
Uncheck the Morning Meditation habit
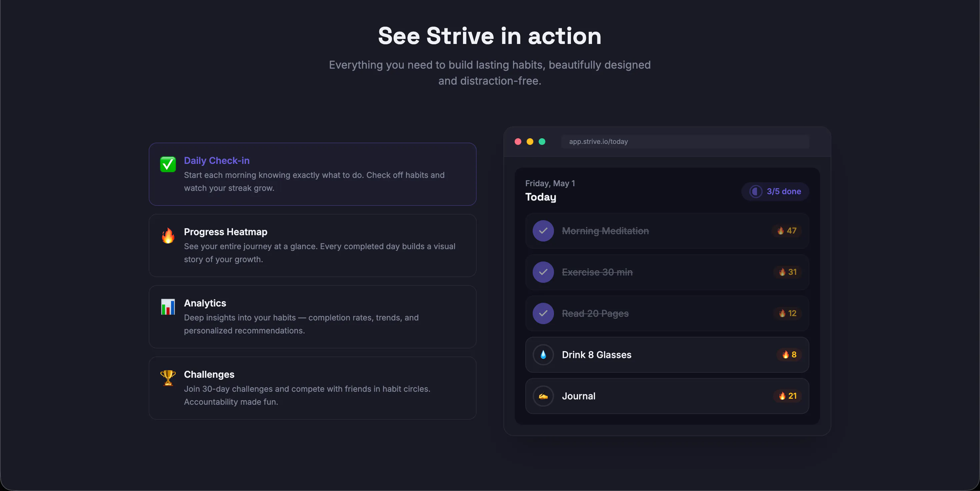[x=543, y=231]
